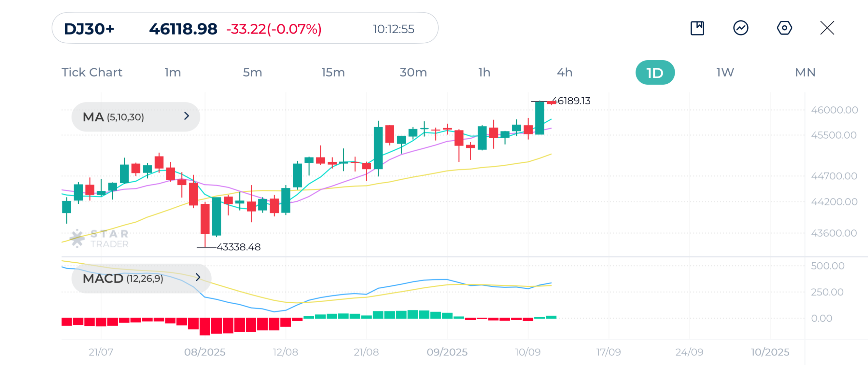Click the 46189.13 high price marker

(x=574, y=101)
